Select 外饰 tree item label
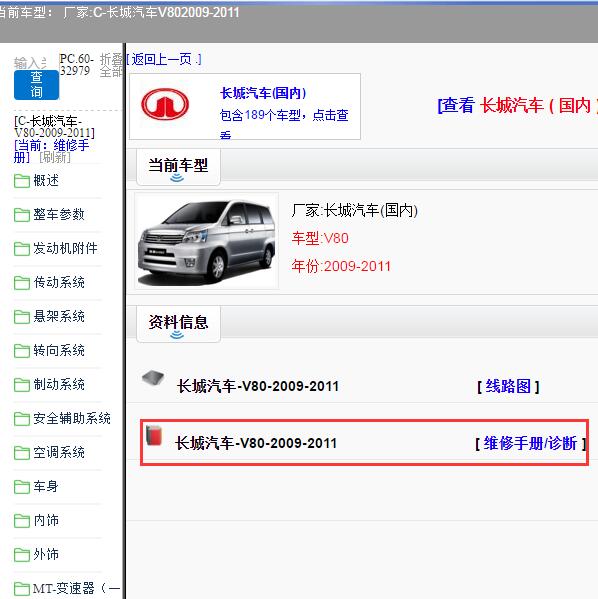The image size is (598, 599). [46, 554]
